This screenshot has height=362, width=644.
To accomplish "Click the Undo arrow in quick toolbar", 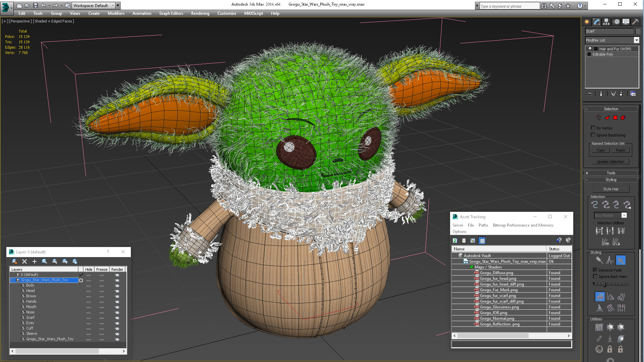I will (x=44, y=5).
